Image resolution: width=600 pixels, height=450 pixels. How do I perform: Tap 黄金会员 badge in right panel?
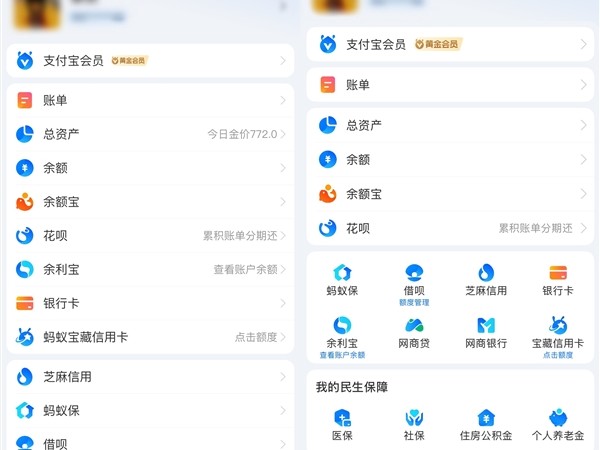tap(438, 44)
